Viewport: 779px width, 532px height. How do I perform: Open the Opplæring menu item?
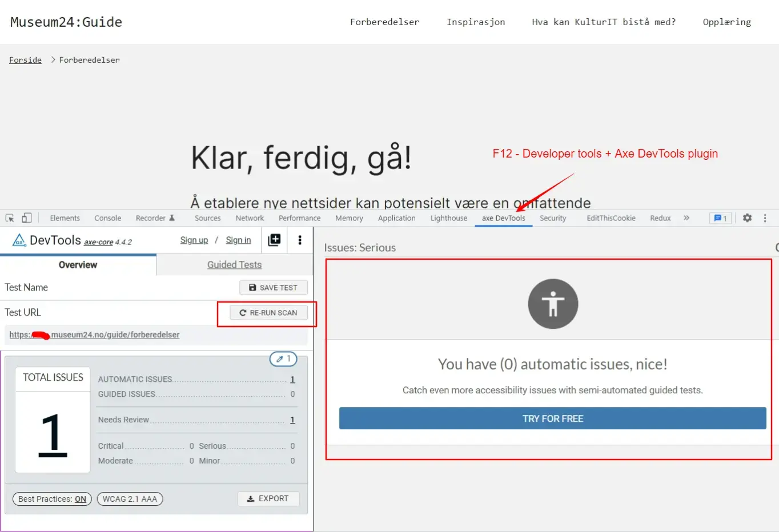click(x=726, y=22)
